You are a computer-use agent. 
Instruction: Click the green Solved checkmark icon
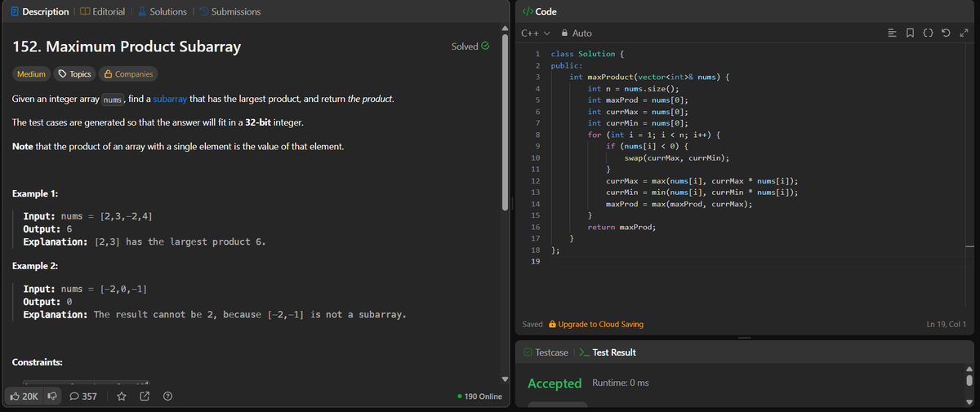click(485, 47)
